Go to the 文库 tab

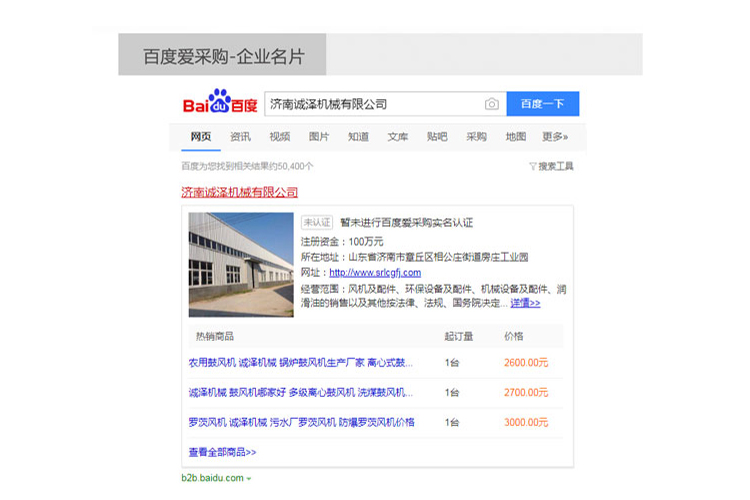397,137
